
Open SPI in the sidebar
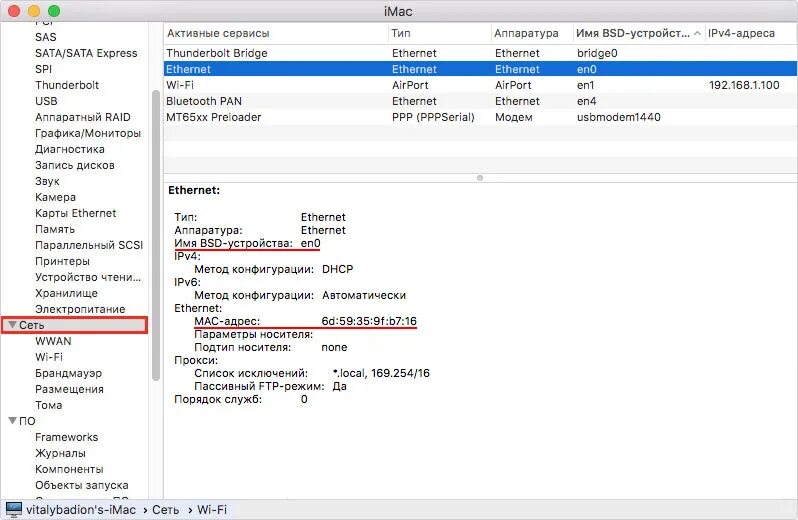click(x=43, y=69)
